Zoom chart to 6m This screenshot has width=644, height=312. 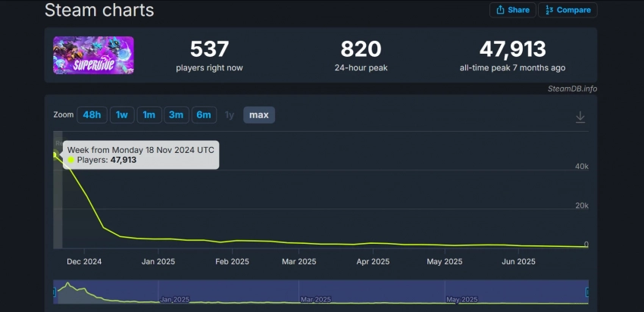204,115
